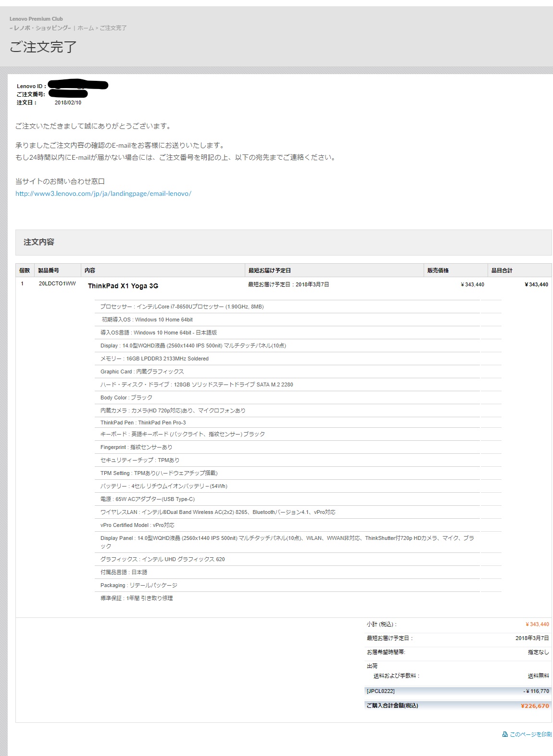Click the bold item total ¥343,440
Viewport: 553px width, 756px height.
click(536, 284)
